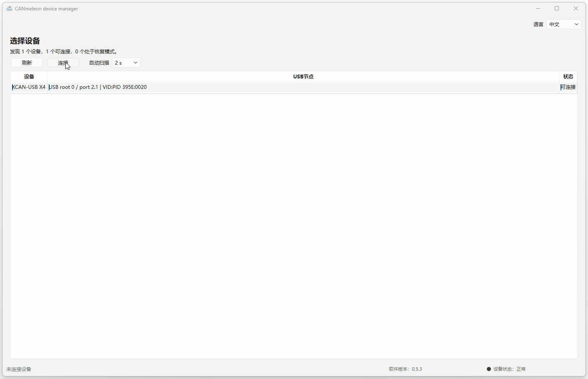Click the CANmeleon app icon in title bar

tap(9, 8)
